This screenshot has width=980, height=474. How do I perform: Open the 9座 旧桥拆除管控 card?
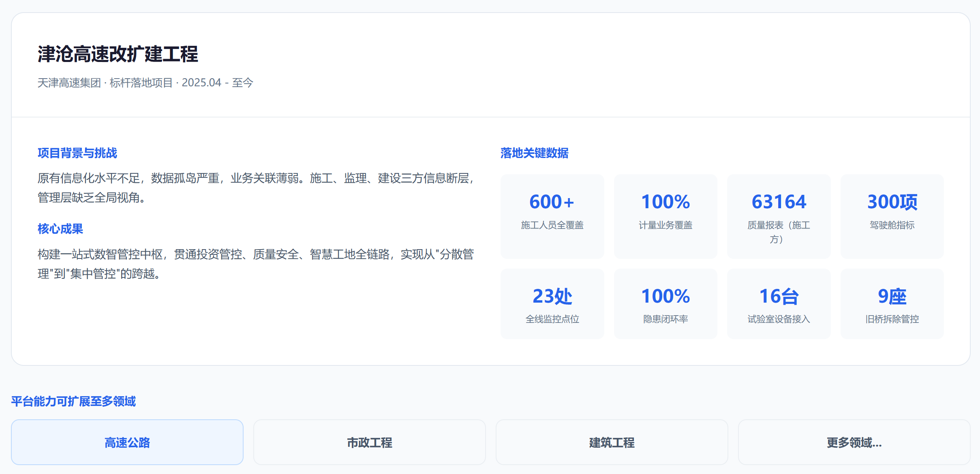coord(892,304)
